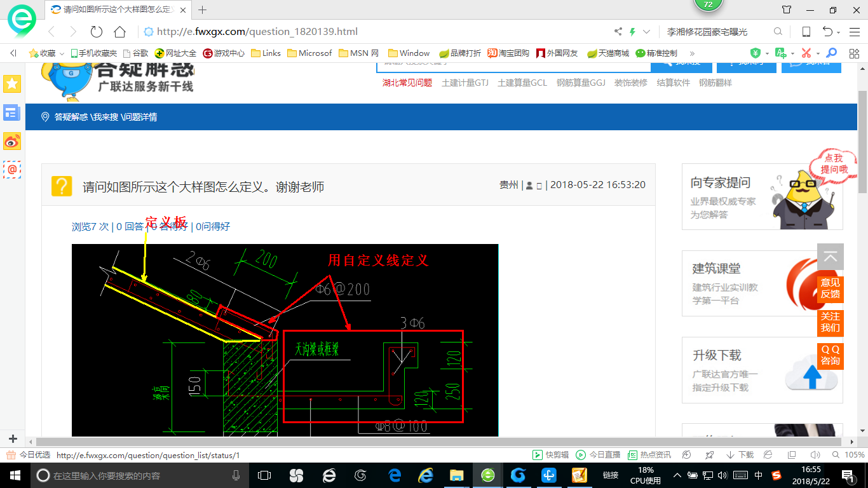868x488 pixels.
Task: Click the red scissors screenshot icon
Action: pyautogui.click(x=806, y=53)
